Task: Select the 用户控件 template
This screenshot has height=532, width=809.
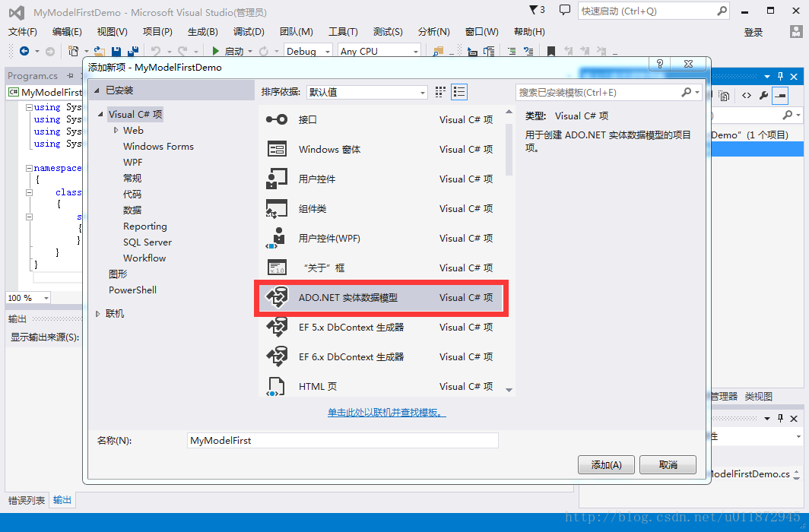Action: coord(381,179)
